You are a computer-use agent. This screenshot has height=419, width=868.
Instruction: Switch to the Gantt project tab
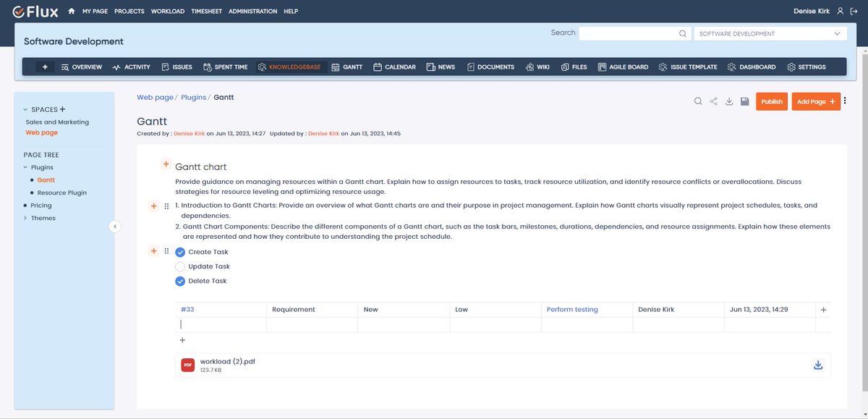pyautogui.click(x=346, y=67)
